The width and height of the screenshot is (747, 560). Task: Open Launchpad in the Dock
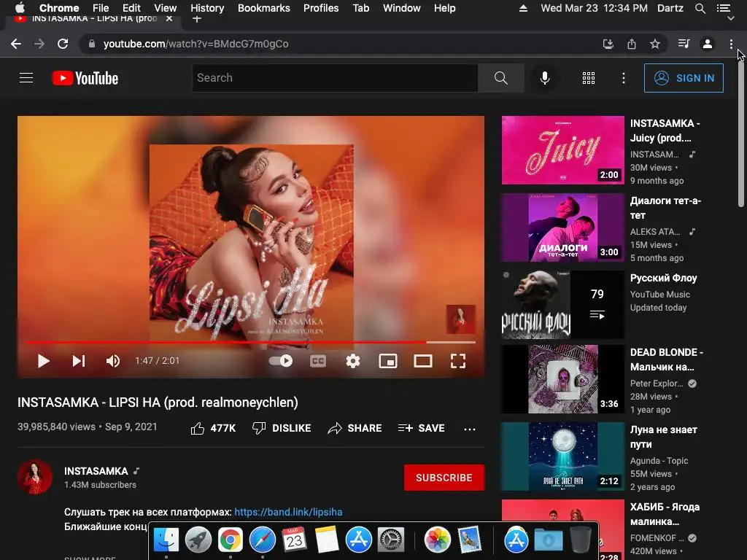[x=198, y=540]
